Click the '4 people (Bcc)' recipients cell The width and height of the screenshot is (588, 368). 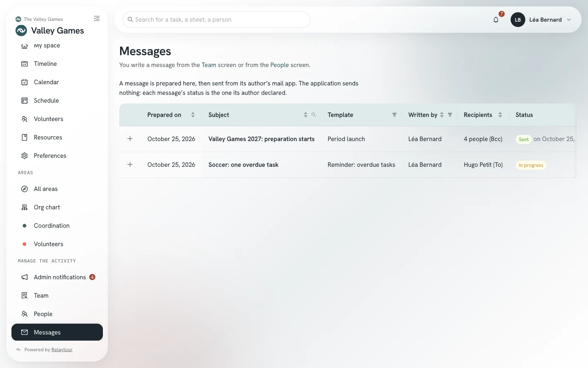(x=483, y=139)
